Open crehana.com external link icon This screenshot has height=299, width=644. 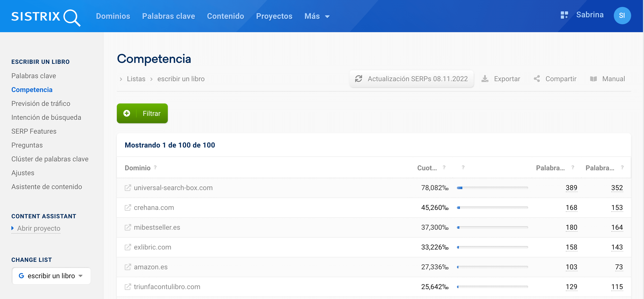[x=127, y=207]
